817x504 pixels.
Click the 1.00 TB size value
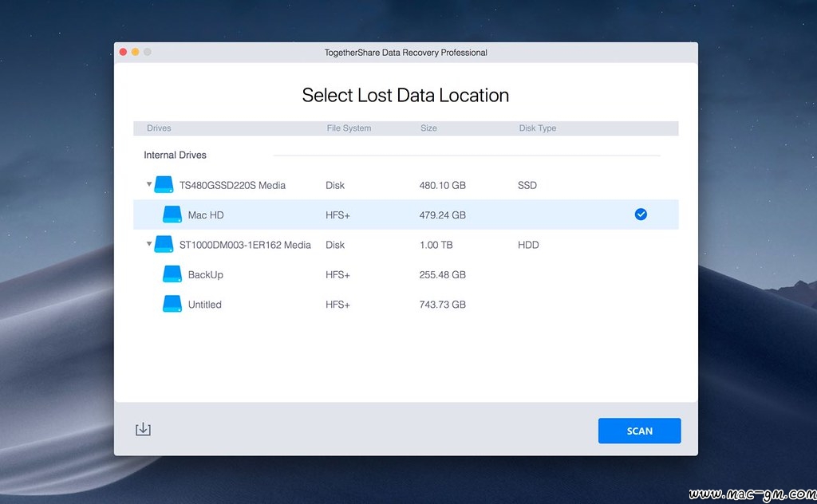coord(436,245)
